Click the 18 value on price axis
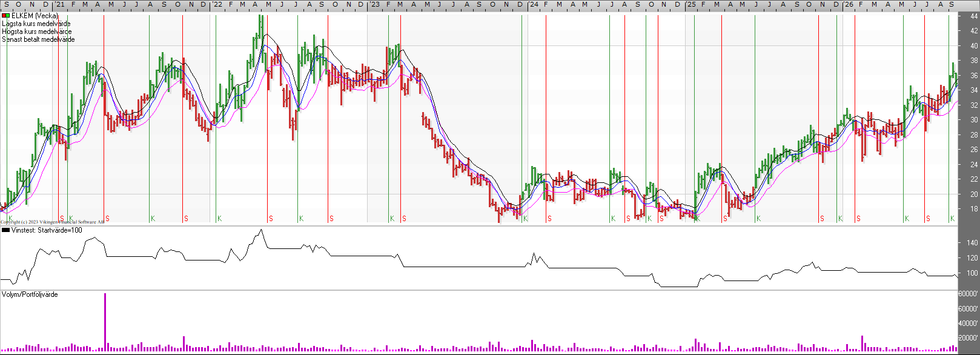 (x=974, y=209)
